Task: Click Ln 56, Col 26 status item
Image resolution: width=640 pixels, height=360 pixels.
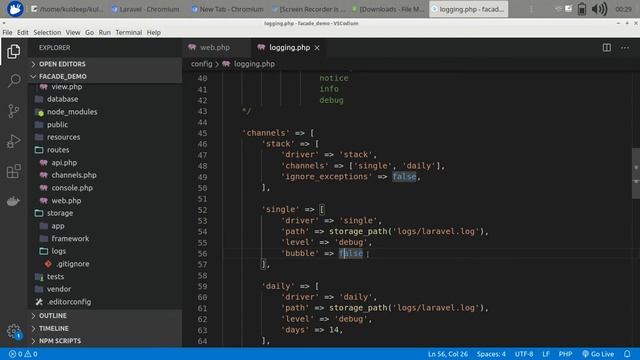Action: (x=447, y=354)
